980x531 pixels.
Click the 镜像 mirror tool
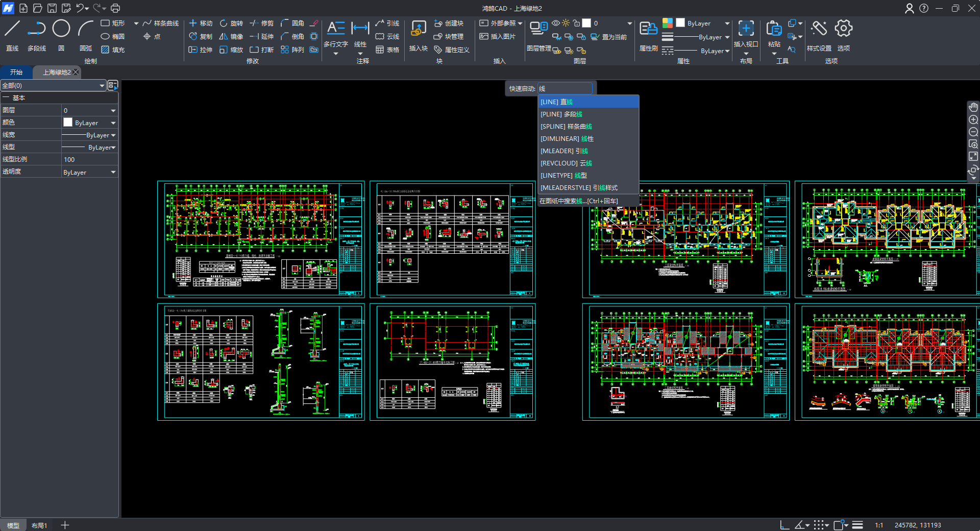231,37
